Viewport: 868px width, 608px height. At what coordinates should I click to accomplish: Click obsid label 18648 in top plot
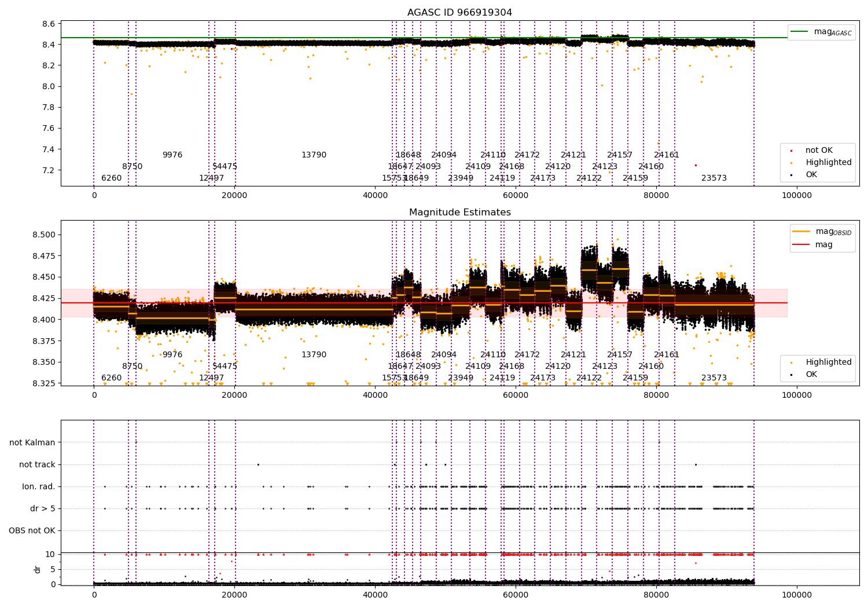pyautogui.click(x=408, y=155)
